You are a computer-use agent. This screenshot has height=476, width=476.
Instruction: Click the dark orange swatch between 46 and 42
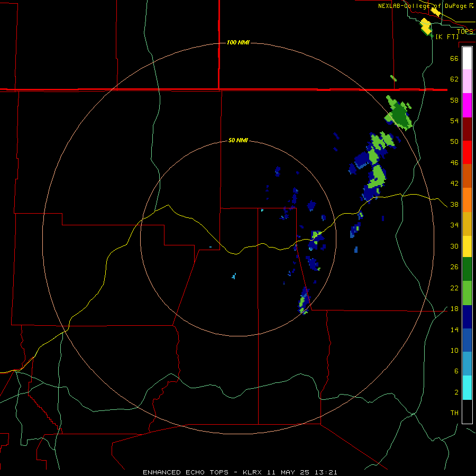[x=467, y=176]
